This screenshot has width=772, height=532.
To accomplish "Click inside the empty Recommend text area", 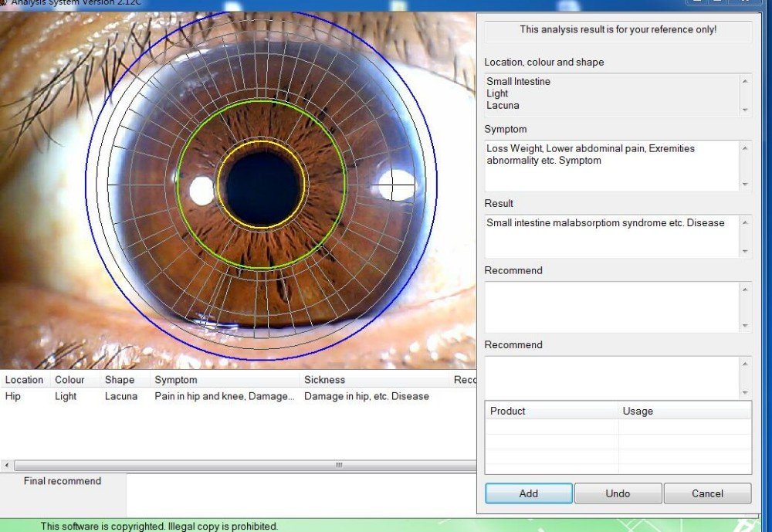I will 610,307.
